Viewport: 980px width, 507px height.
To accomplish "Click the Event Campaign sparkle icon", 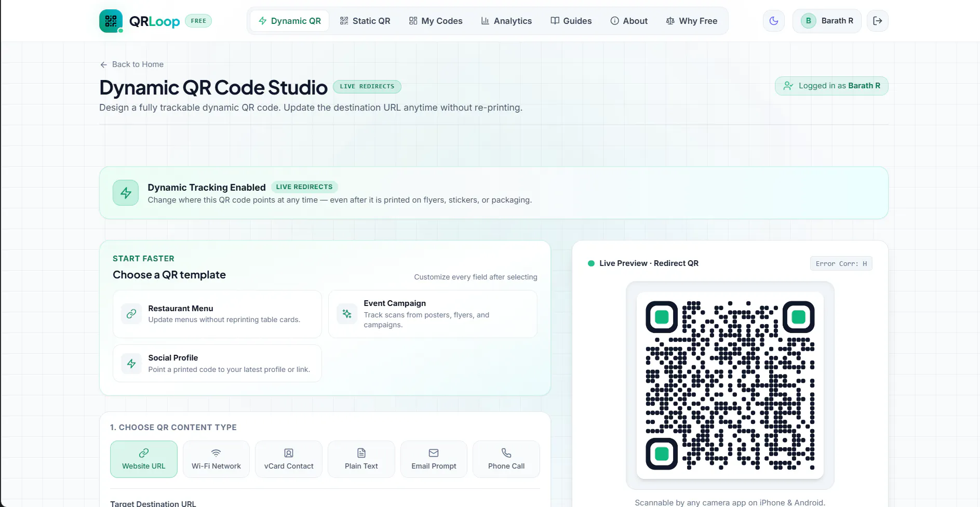I will (x=347, y=314).
